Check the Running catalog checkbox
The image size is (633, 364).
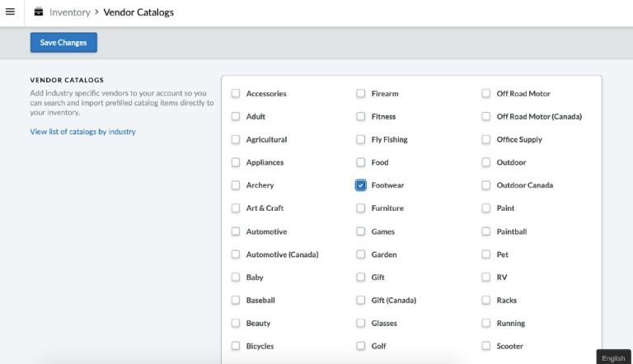486,324
